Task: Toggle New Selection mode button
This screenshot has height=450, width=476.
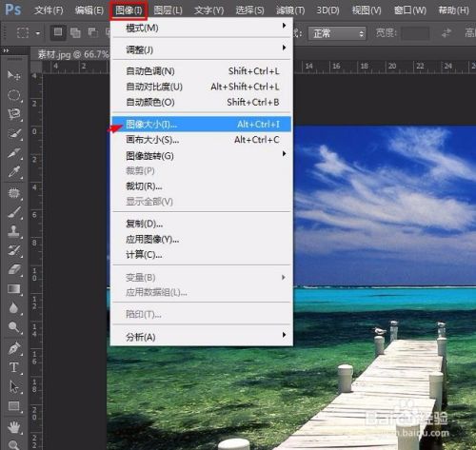Action: 58,32
